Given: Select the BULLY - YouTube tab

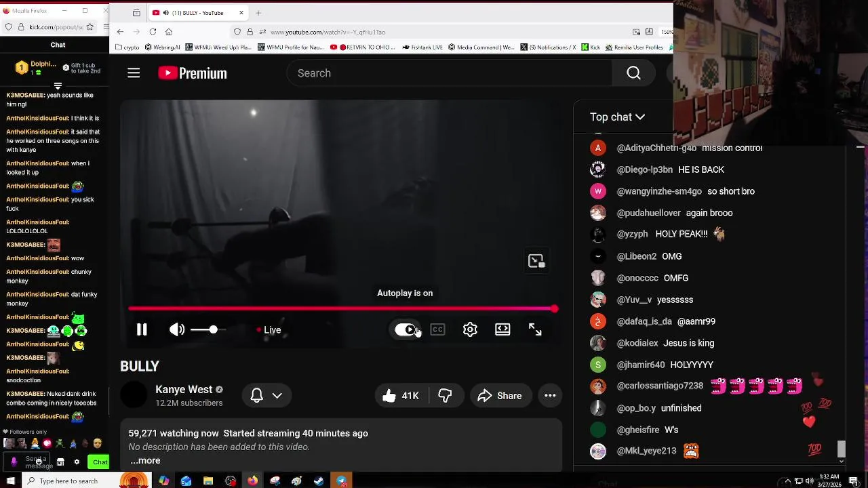Looking at the screenshot, I should pyautogui.click(x=197, y=13).
